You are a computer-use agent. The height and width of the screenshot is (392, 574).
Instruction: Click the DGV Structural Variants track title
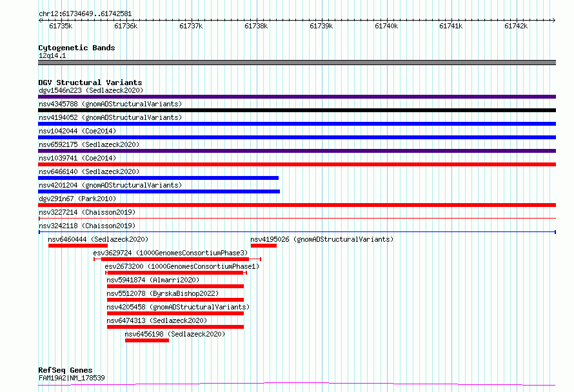click(90, 83)
